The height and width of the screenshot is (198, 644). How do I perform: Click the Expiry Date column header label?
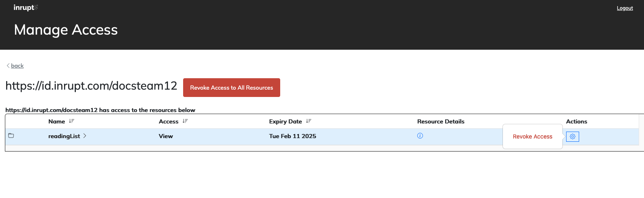(285, 121)
